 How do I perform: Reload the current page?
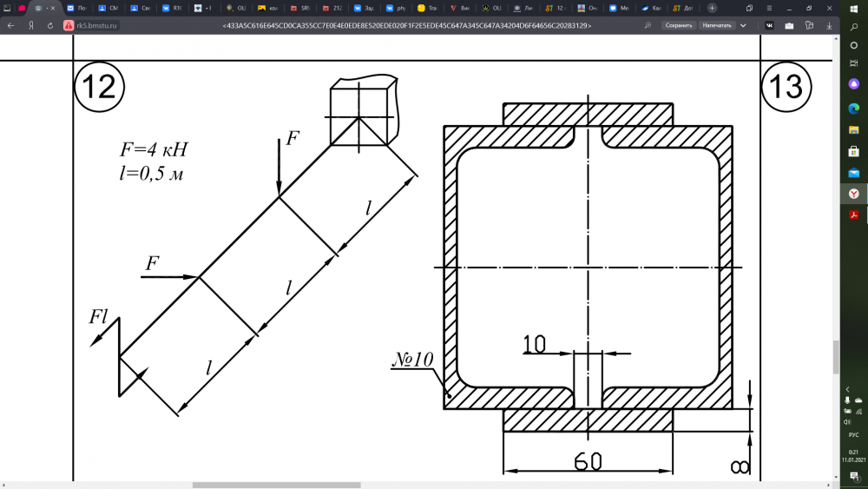click(50, 25)
